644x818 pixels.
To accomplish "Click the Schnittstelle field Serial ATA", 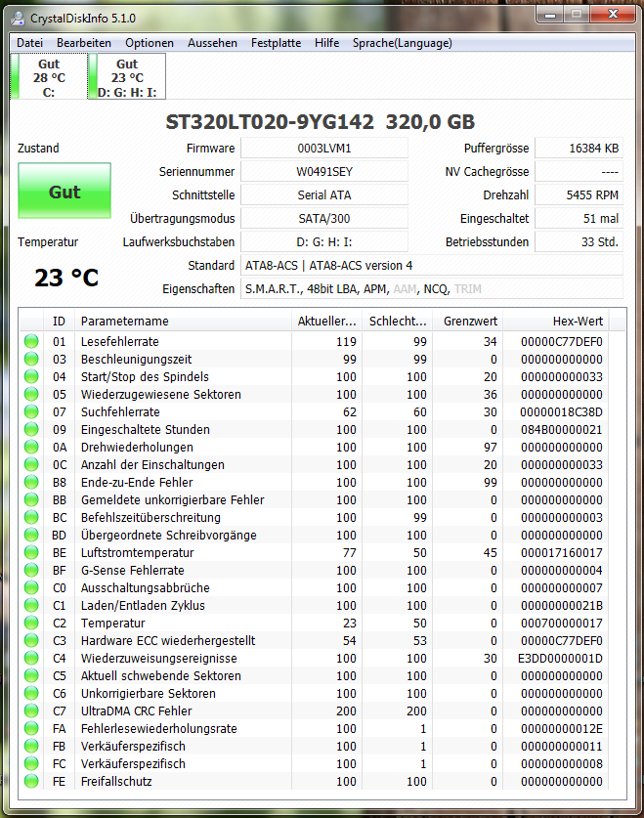I will point(324,195).
